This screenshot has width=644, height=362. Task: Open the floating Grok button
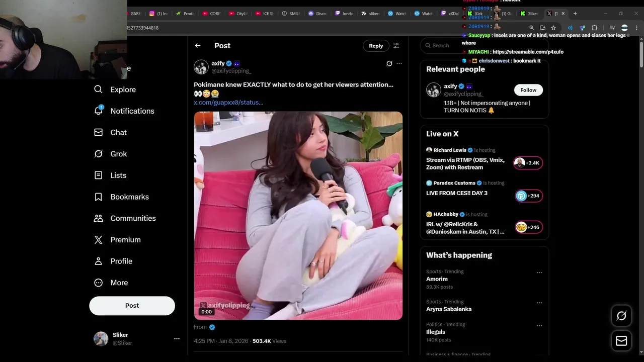click(621, 316)
